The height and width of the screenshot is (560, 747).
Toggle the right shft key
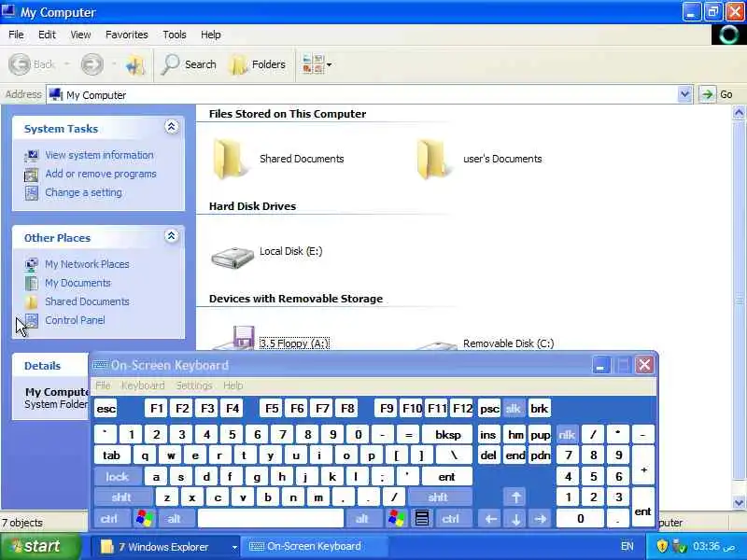tap(439, 497)
